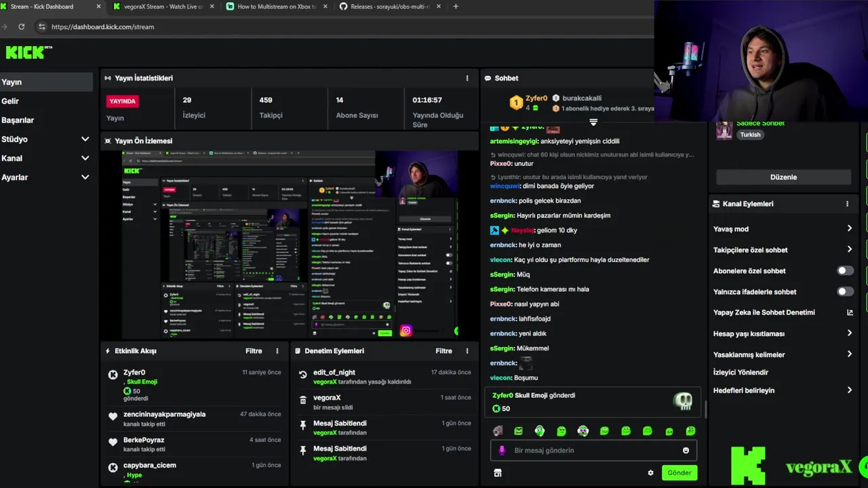Click burakcakalli in gift leaderboard
The height and width of the screenshot is (488, 868).
click(582, 98)
